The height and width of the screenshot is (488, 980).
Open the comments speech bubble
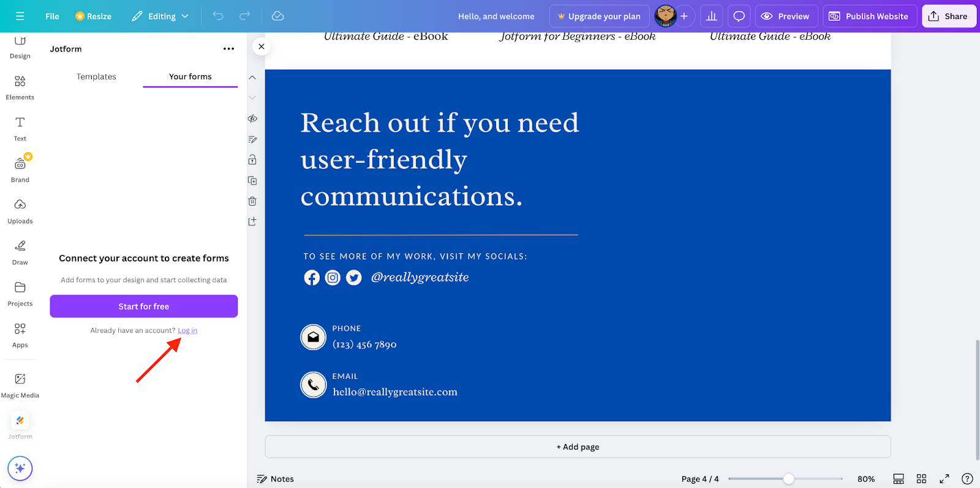(x=739, y=16)
